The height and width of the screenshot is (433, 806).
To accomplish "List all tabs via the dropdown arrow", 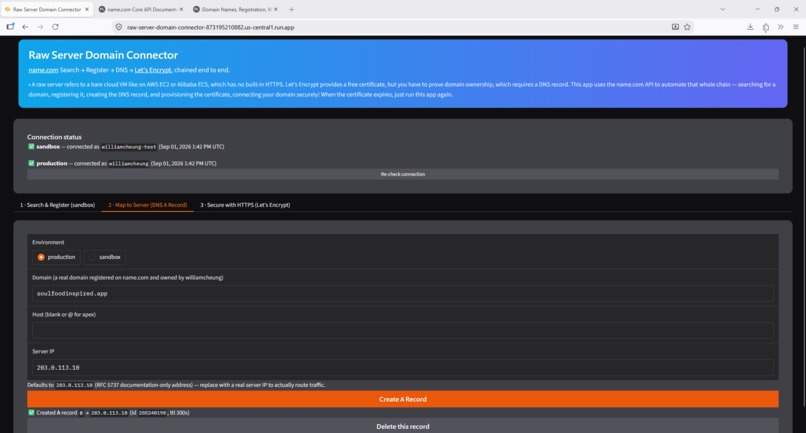I will tap(723, 9).
